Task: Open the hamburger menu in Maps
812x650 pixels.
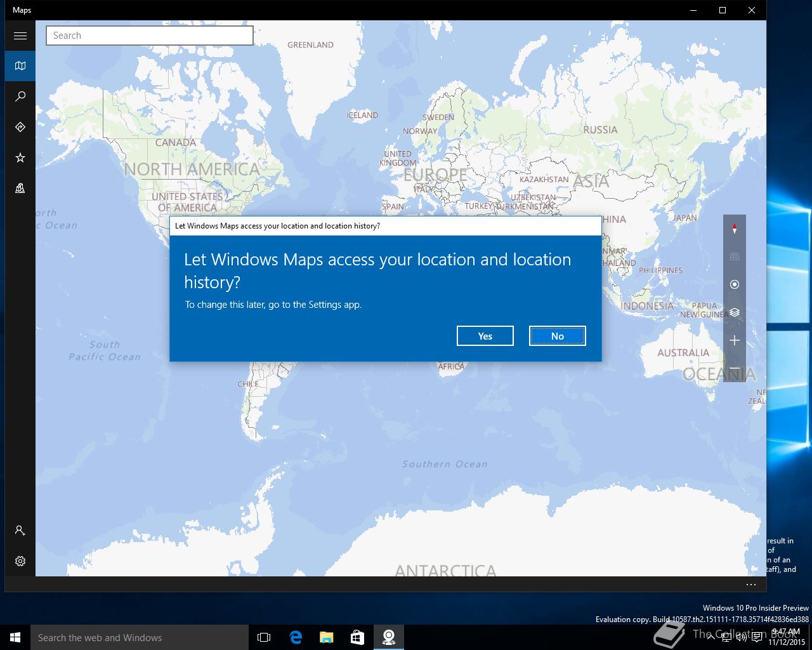Action: tap(20, 36)
